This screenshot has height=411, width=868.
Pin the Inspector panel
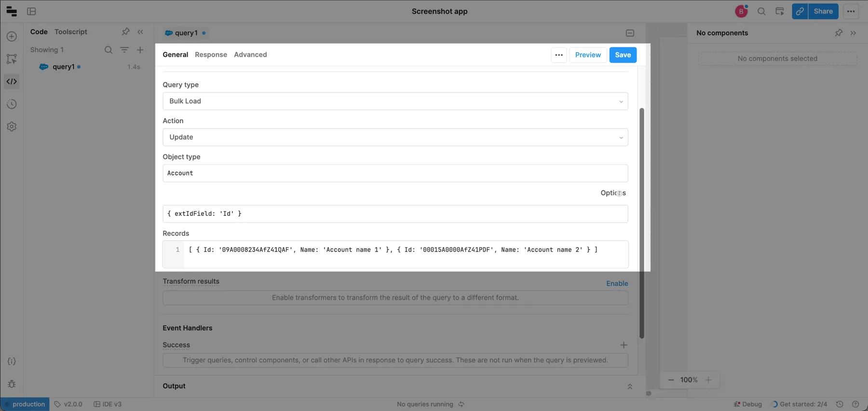point(839,33)
